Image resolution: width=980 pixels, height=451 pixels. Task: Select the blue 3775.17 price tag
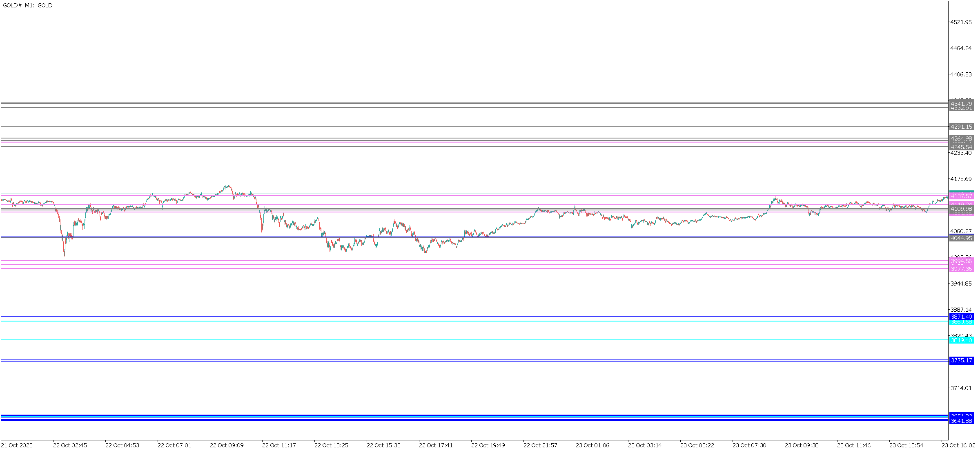click(x=961, y=360)
